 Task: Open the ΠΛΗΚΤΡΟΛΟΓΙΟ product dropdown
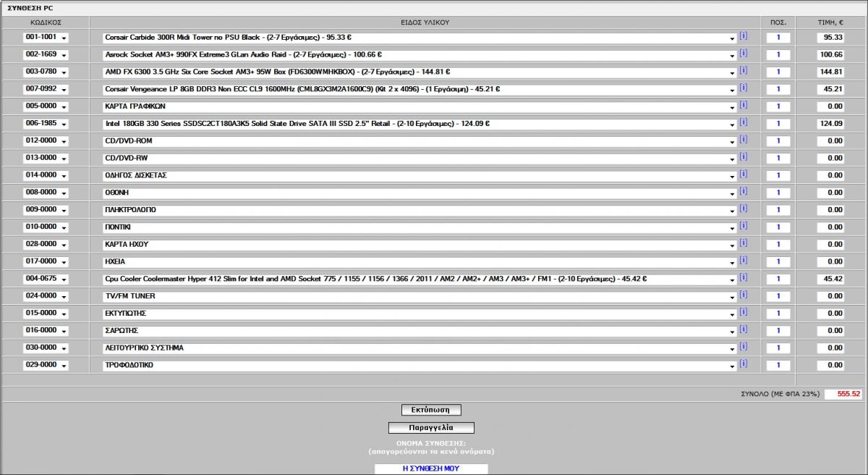pyautogui.click(x=420, y=210)
